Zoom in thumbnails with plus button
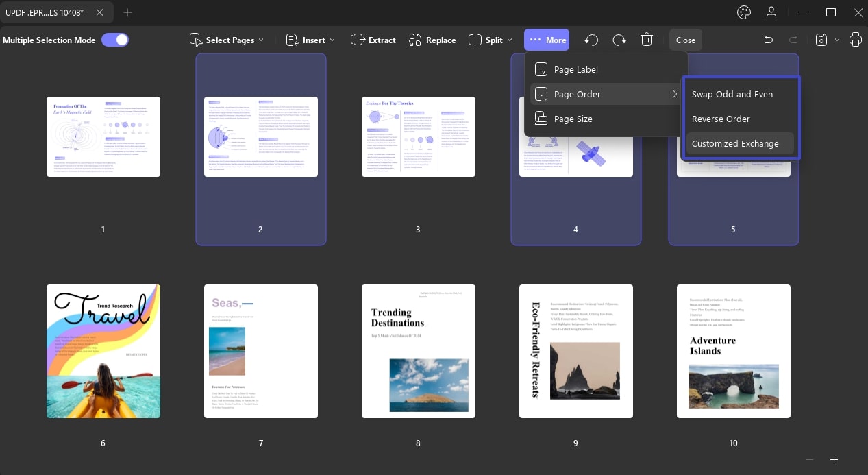This screenshot has height=475, width=868. tap(834, 459)
